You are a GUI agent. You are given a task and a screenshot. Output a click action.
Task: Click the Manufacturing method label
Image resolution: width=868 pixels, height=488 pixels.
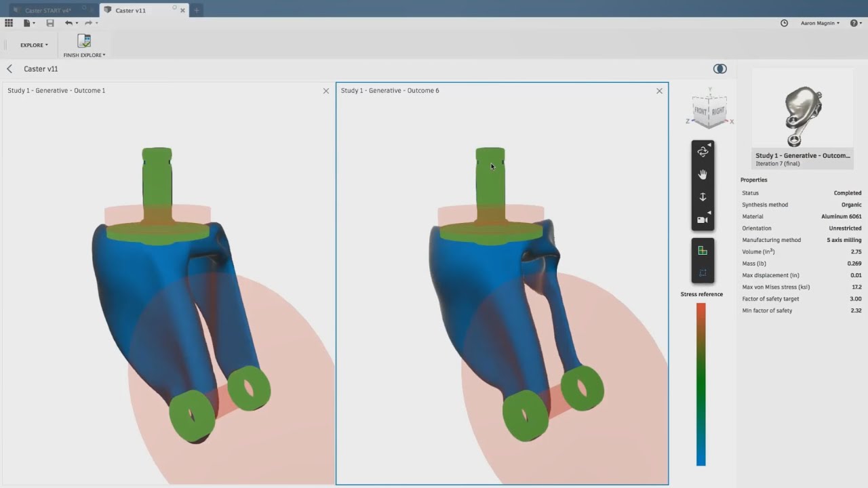[x=772, y=240]
